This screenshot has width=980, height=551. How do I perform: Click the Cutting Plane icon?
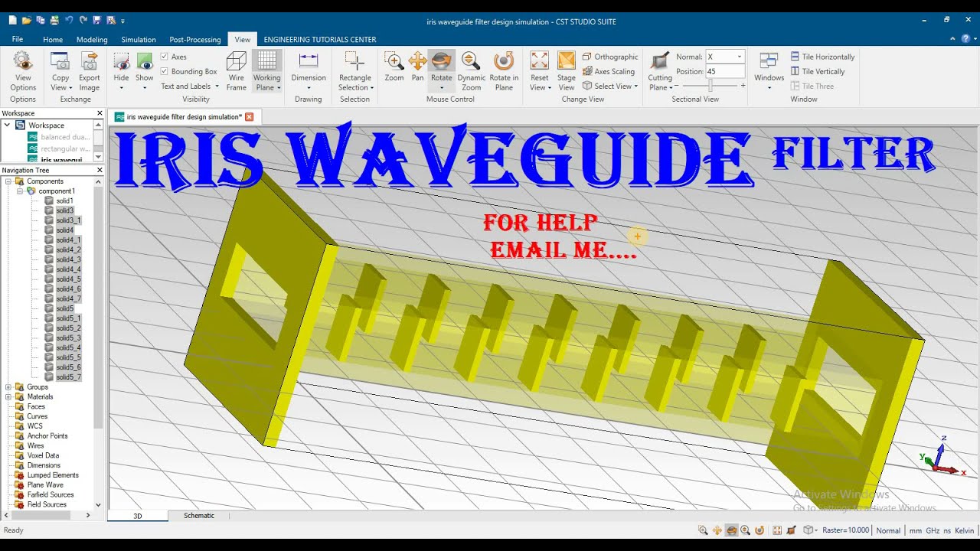(660, 61)
